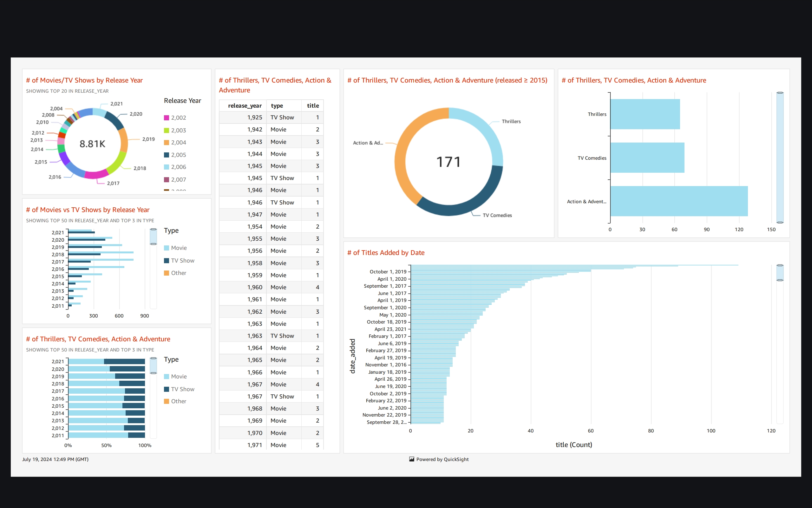Click the 2,002 legend color swatch
The width and height of the screenshot is (812, 508).
(167, 118)
